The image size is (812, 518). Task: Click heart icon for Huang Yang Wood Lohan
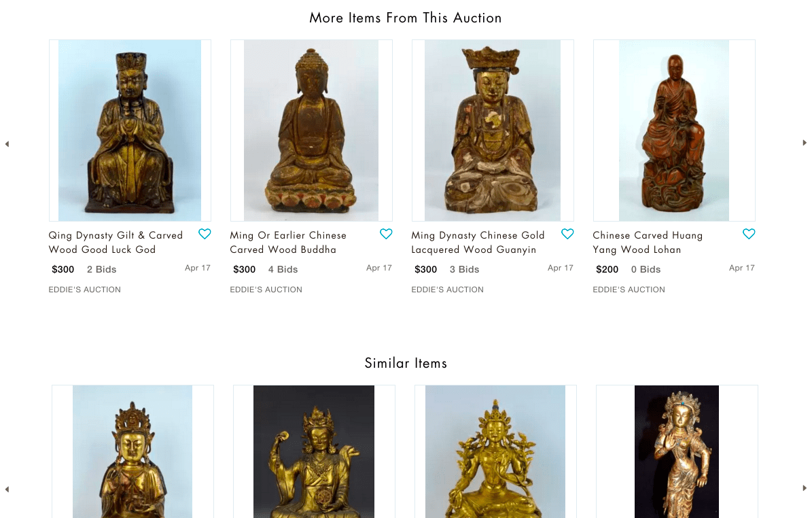749,234
